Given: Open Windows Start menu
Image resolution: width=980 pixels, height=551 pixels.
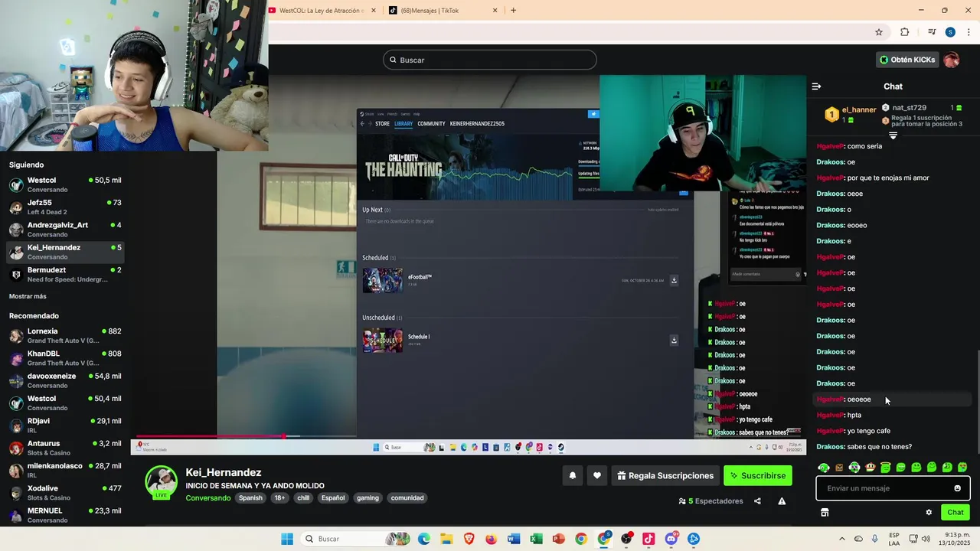Looking at the screenshot, I should [287, 539].
